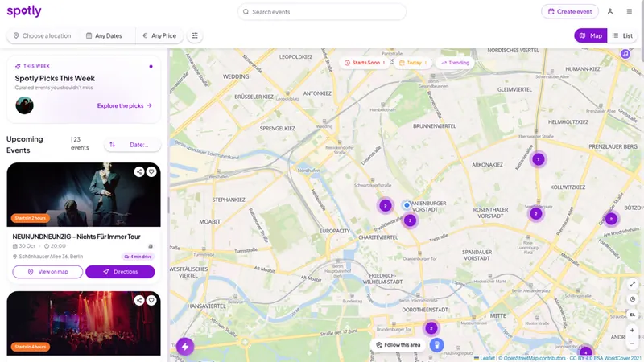Screen dimensions: 644x362
Task: Favorite the Starts in 4 hours event
Action: tap(151, 300)
